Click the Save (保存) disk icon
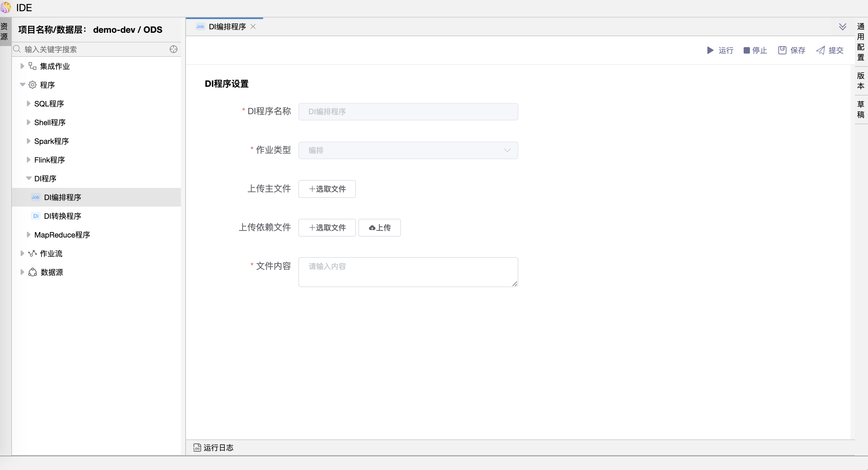This screenshot has height=470, width=868. (x=782, y=51)
